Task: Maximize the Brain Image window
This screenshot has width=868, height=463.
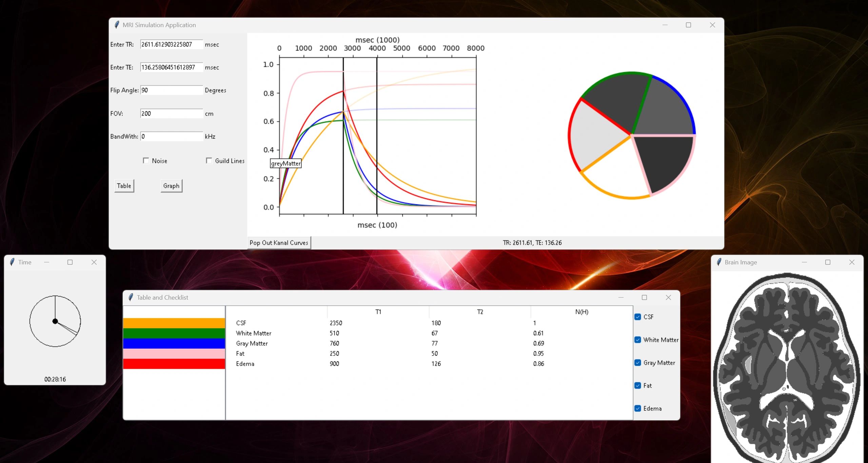Action: (x=828, y=262)
